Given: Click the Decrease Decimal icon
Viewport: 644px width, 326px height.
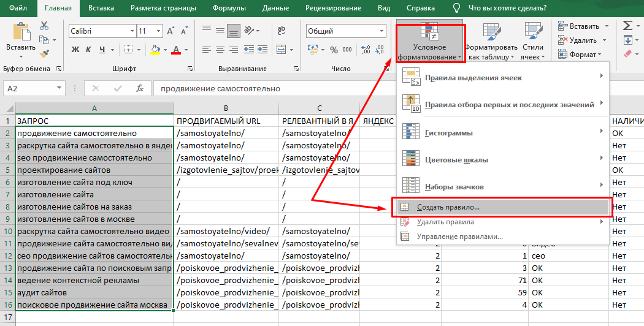Looking at the screenshot, I should 379,50.
